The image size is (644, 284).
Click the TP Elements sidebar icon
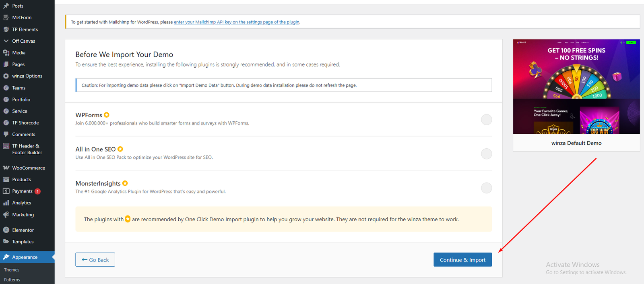(x=6, y=29)
